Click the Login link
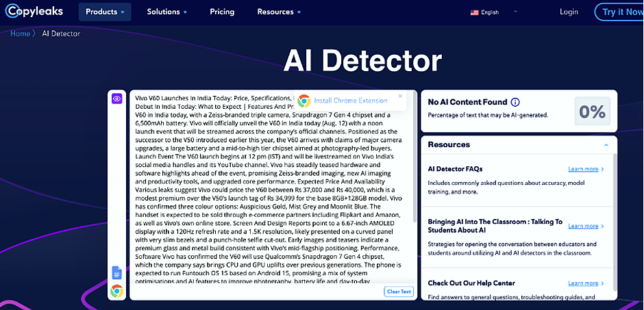 569,12
